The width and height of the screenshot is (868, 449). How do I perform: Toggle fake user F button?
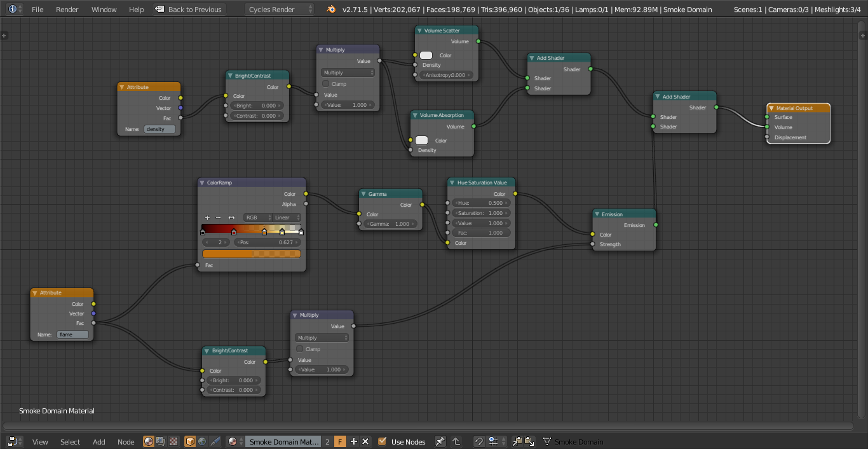click(340, 441)
